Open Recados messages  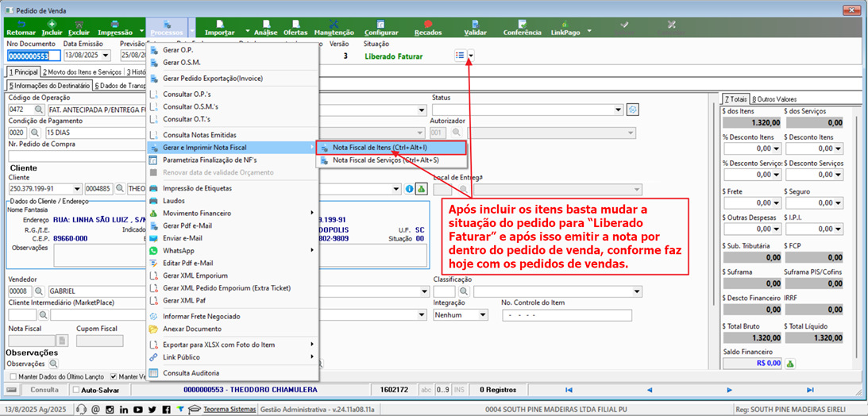[x=428, y=29]
